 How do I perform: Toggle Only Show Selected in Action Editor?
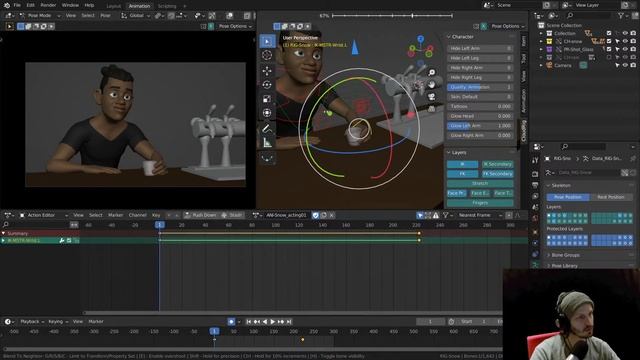coord(420,215)
